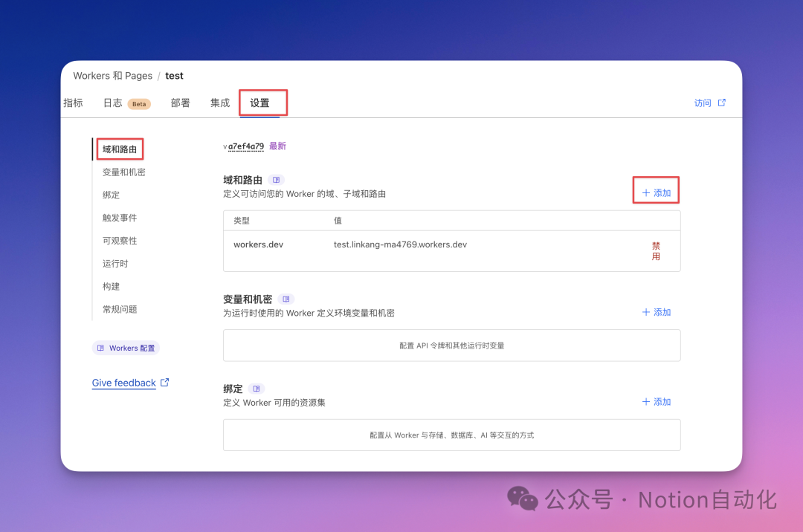Screen dimensions: 803x532
Task: Open the 集成 tab
Action: [x=220, y=103]
